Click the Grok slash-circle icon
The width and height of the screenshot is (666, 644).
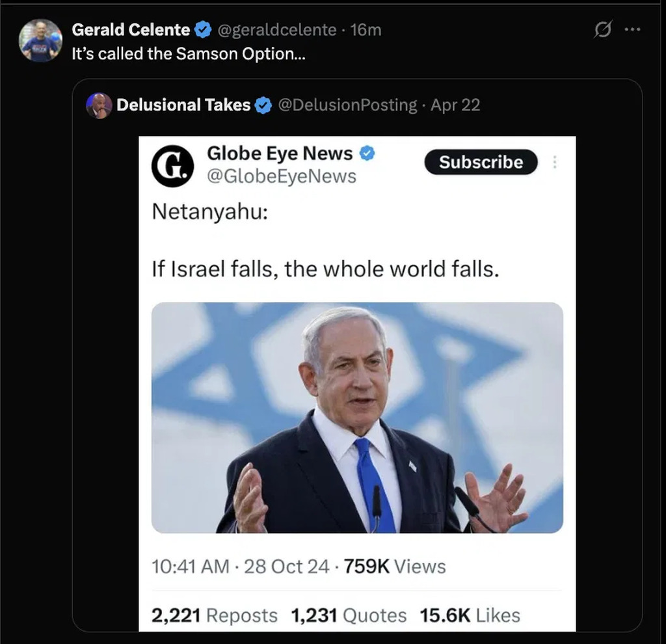(x=603, y=30)
